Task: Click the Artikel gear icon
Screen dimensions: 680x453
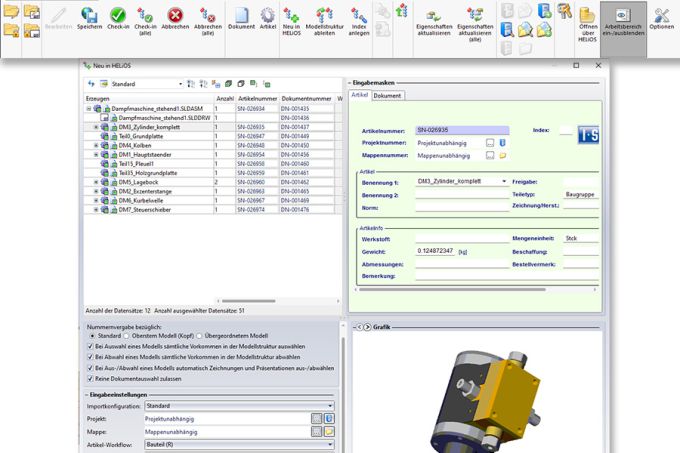Action: pyautogui.click(x=268, y=16)
